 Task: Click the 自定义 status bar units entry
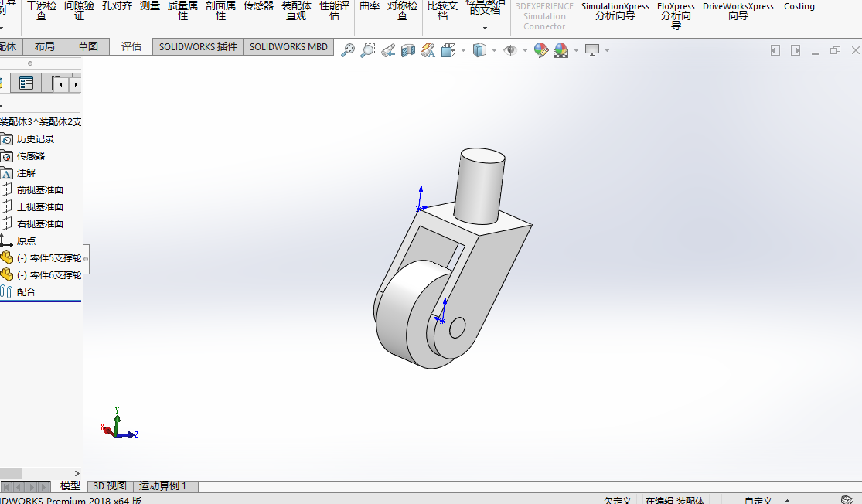pos(758,500)
